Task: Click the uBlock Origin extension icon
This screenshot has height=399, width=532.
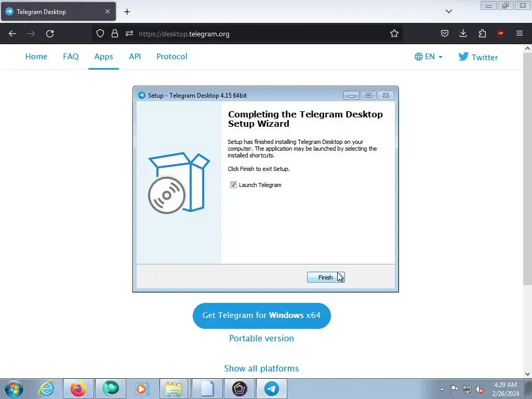Action: coord(500,33)
